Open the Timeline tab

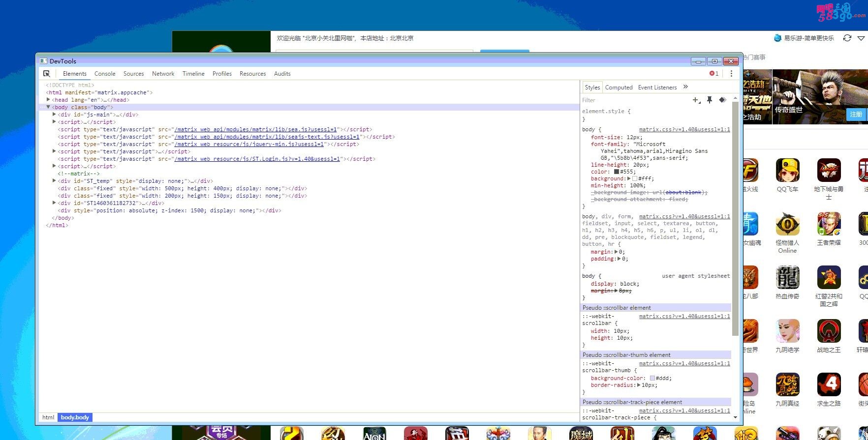[193, 74]
